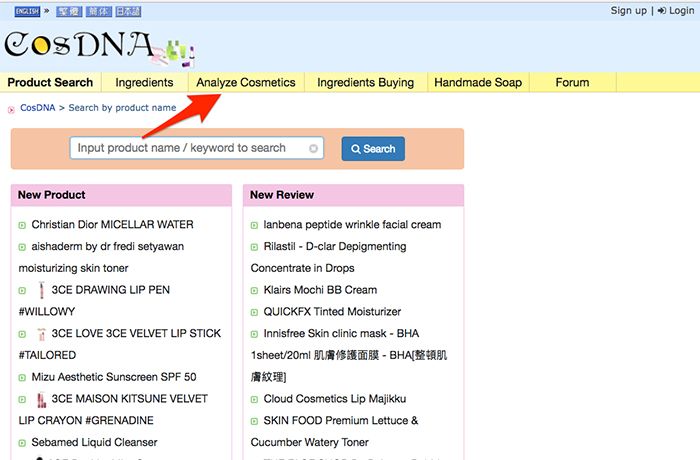This screenshot has height=460, width=700.
Task: Click green bullet beside Mizu Aesthetic Sunscreen
Action: (x=22, y=378)
